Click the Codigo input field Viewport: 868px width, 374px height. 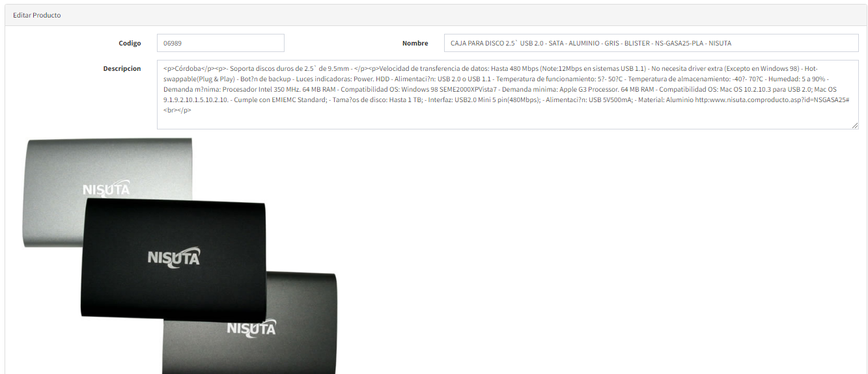tap(220, 43)
